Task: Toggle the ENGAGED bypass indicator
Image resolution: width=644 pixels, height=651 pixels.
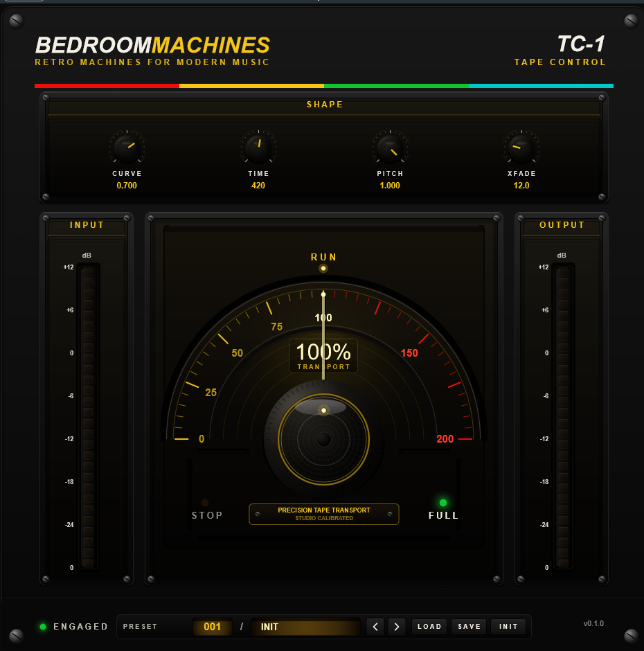Action: 73,627
